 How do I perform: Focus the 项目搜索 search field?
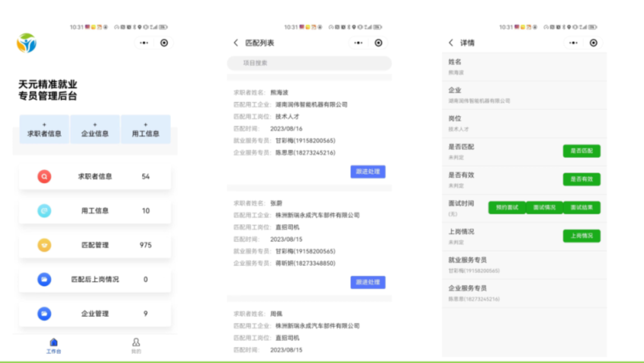(x=309, y=63)
